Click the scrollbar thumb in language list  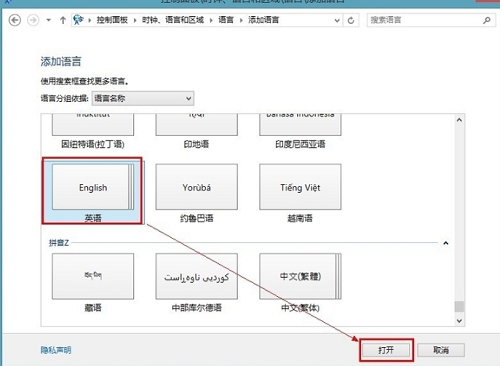[x=459, y=306]
